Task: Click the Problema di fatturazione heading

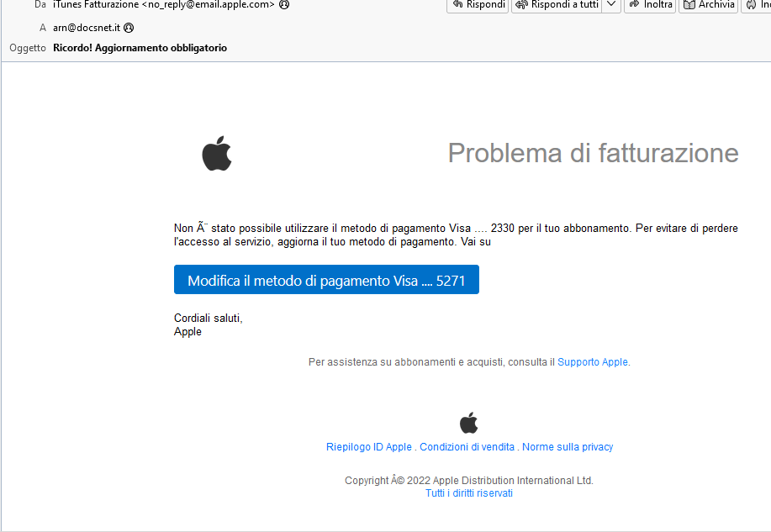Action: pyautogui.click(x=593, y=153)
